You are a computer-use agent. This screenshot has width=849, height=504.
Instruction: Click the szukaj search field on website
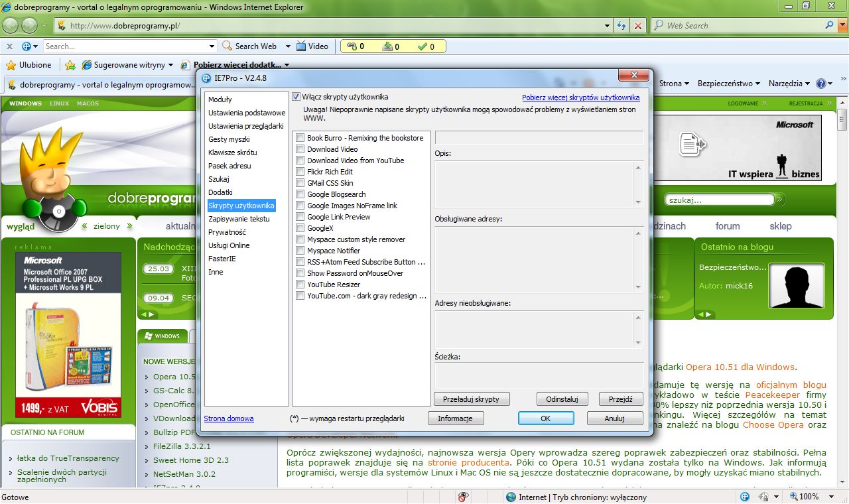(x=719, y=200)
